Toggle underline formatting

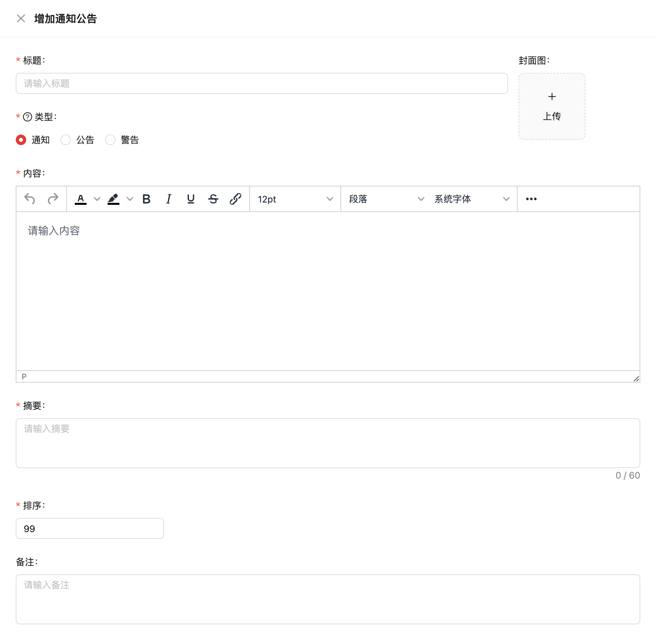pyautogui.click(x=191, y=199)
